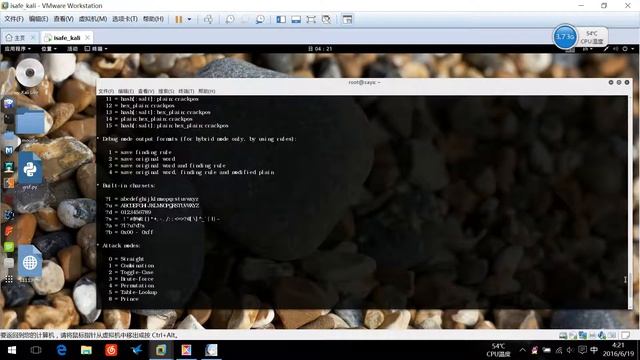
Task: Toggle the library sidebar view icon
Action: pyautogui.click(x=281, y=19)
